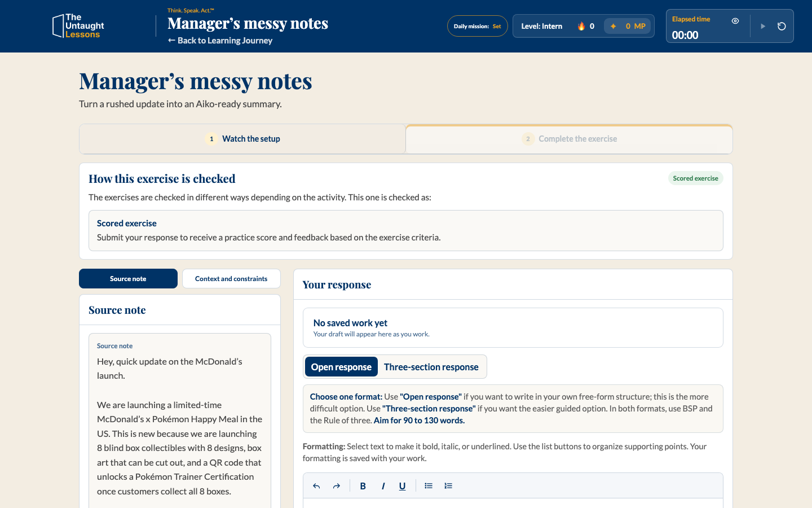Go back to Learning Journey

click(x=220, y=41)
